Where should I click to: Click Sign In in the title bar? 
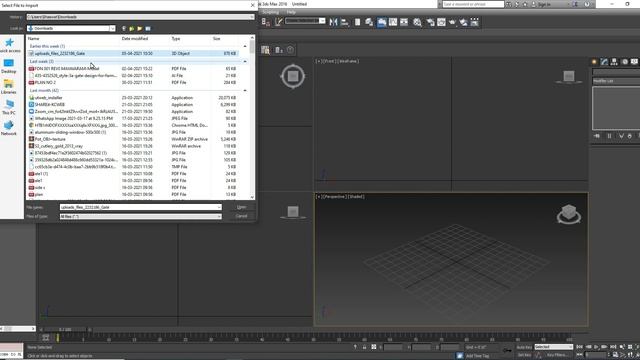(x=544, y=4)
